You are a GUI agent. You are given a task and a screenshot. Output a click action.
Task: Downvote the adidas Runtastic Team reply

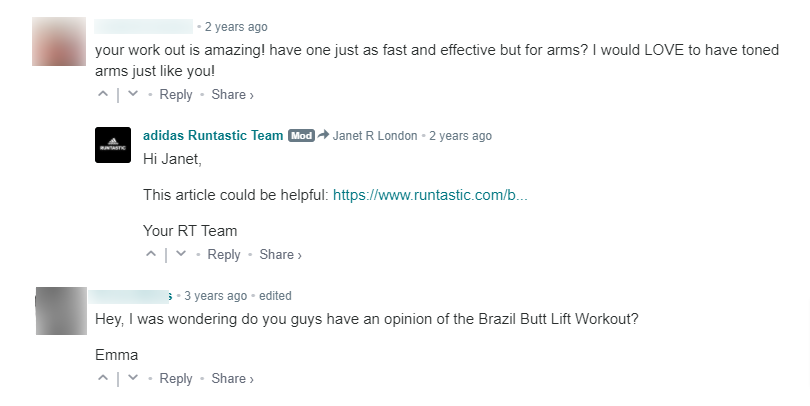[x=181, y=255]
